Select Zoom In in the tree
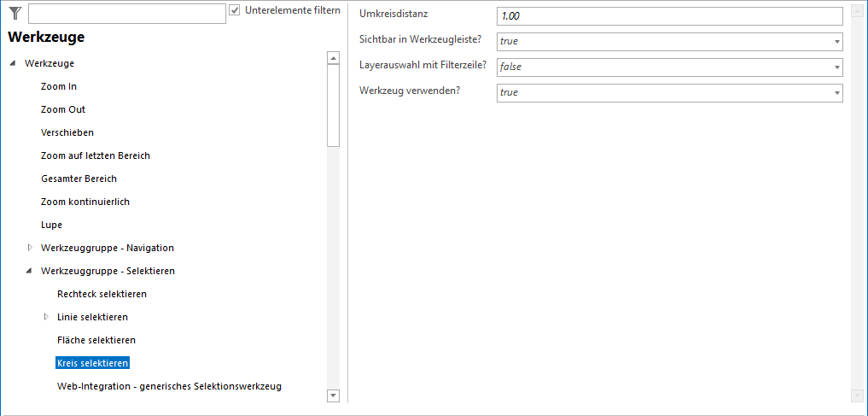Screen dimensions: 868x416 coord(59,86)
